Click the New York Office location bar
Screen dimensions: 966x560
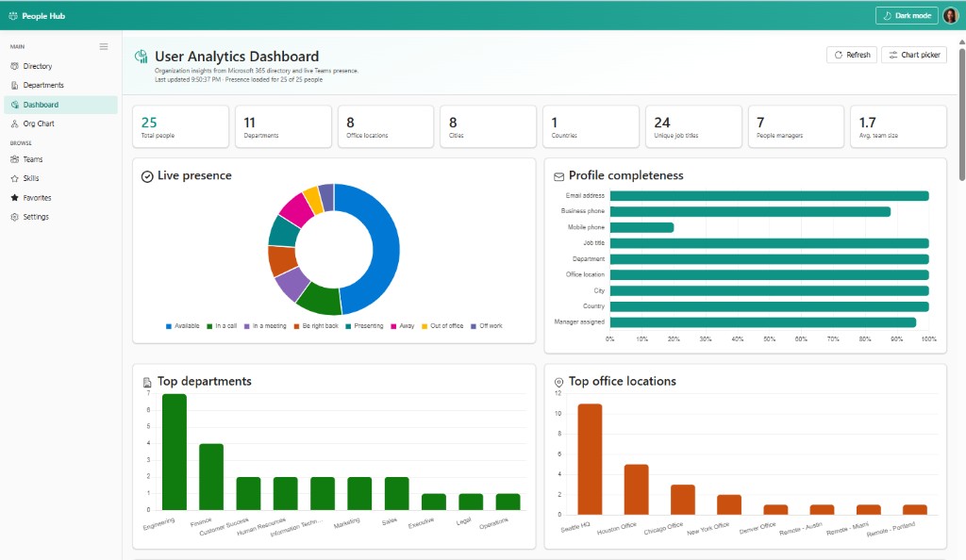click(x=729, y=504)
